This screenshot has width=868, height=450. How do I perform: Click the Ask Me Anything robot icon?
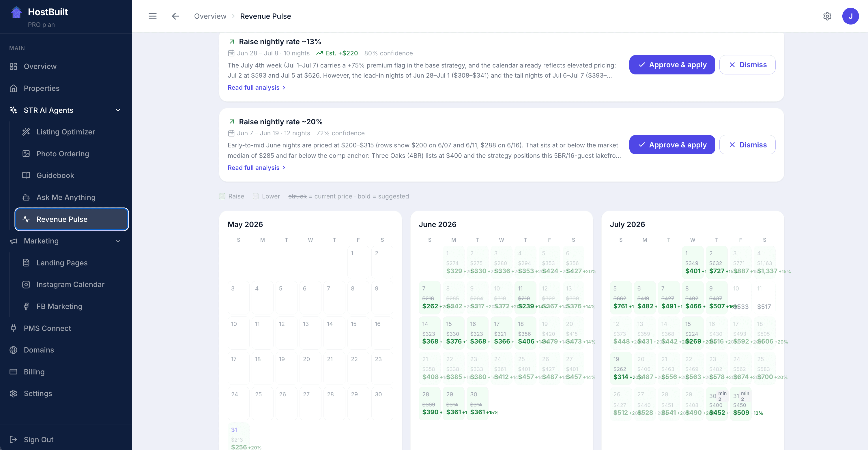[26, 197]
